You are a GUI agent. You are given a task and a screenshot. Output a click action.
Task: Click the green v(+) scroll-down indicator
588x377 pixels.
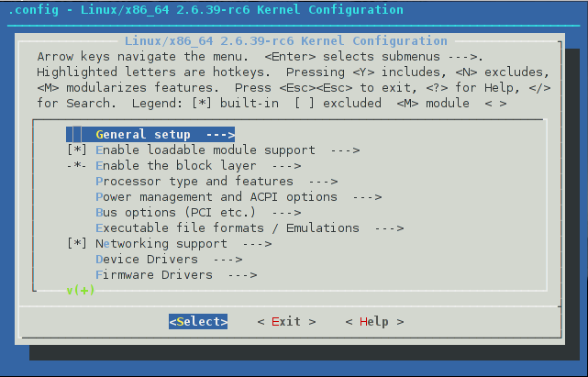[81, 291]
